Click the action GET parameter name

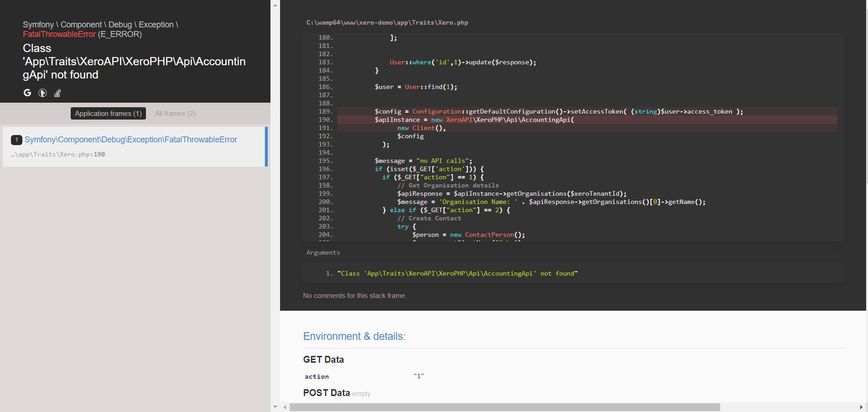[x=317, y=376]
